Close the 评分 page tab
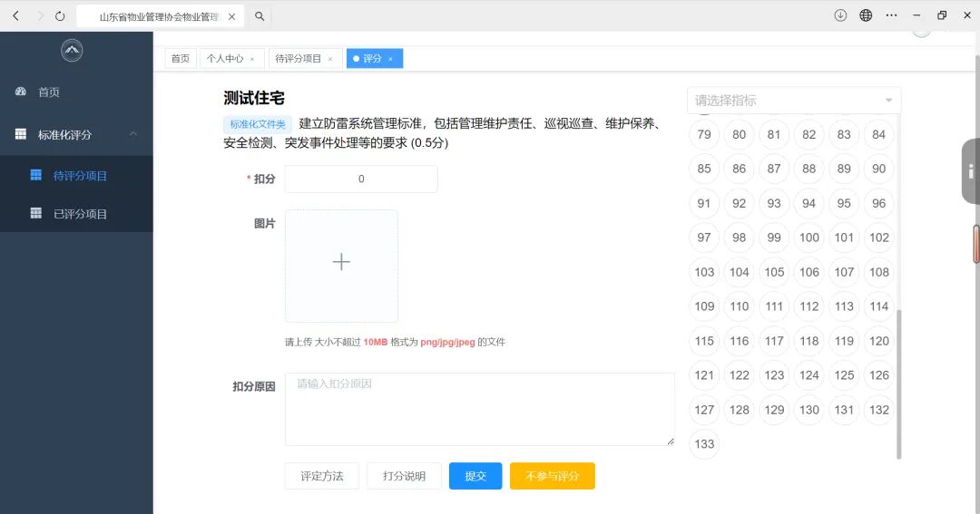Image resolution: width=980 pixels, height=514 pixels. [x=390, y=59]
